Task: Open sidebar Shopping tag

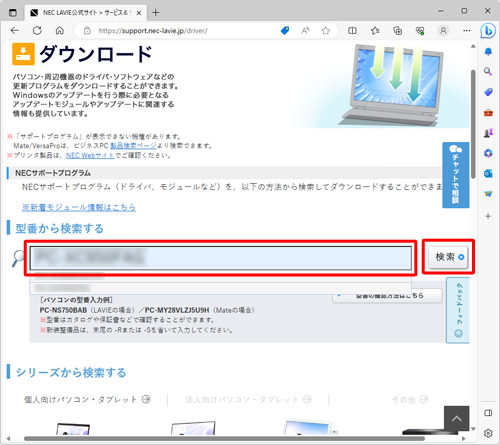Action: pos(488,92)
